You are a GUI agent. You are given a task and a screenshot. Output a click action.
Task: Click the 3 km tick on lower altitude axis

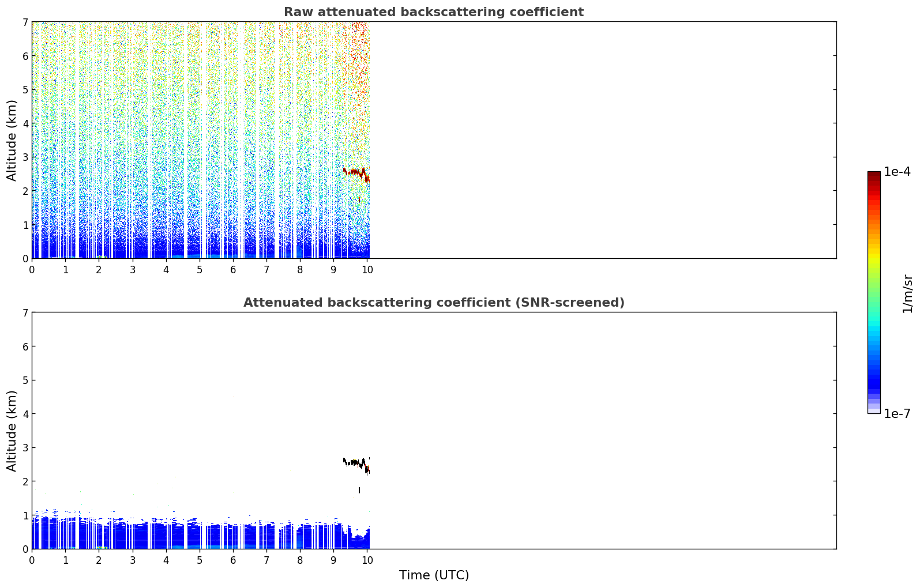pos(25,447)
